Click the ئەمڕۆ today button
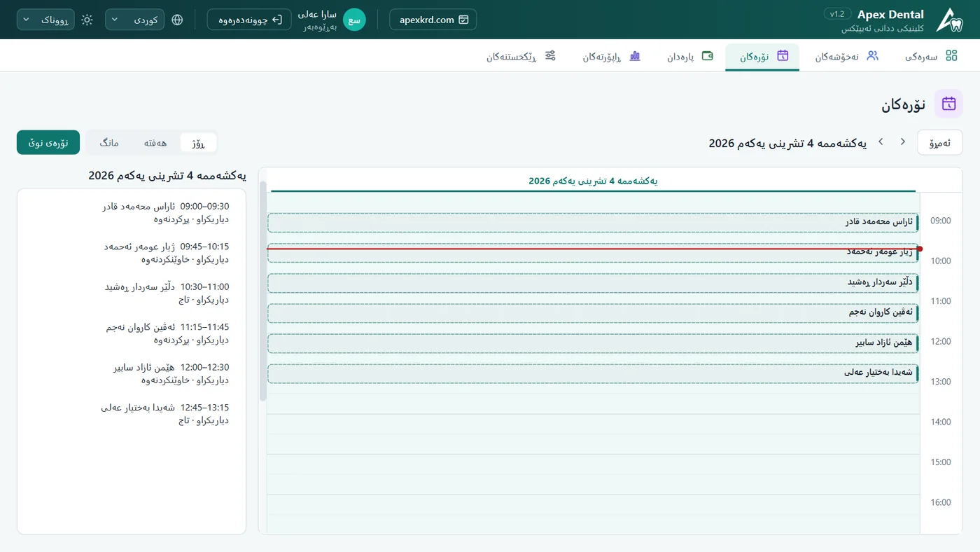The width and height of the screenshot is (980, 552). click(939, 142)
